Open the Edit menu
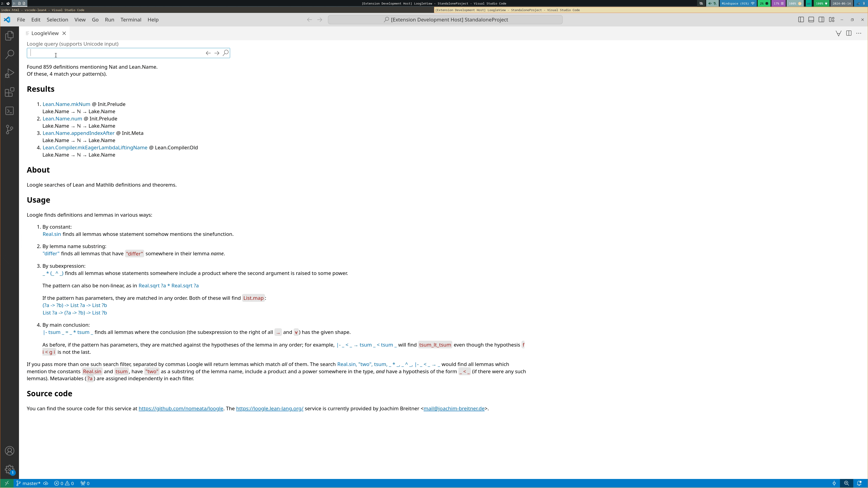The height and width of the screenshot is (488, 868). point(36,19)
